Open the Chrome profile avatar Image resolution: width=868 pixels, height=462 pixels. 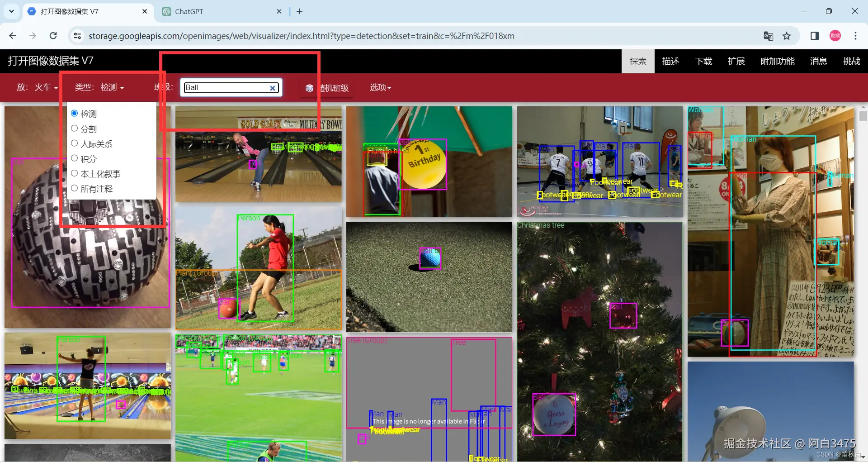[x=835, y=36]
